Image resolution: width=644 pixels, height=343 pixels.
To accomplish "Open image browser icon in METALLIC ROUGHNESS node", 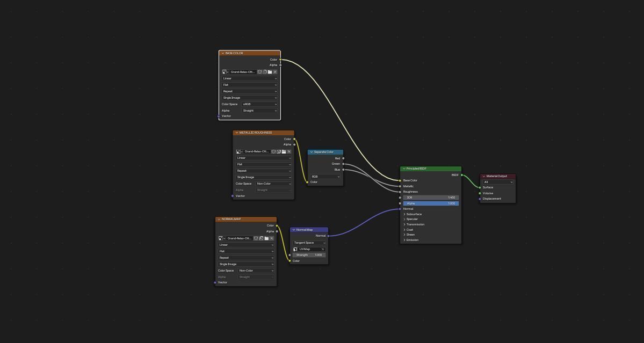I will [x=239, y=151].
